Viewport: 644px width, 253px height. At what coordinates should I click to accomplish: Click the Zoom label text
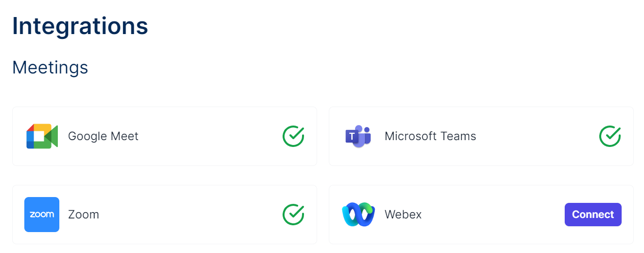click(84, 215)
